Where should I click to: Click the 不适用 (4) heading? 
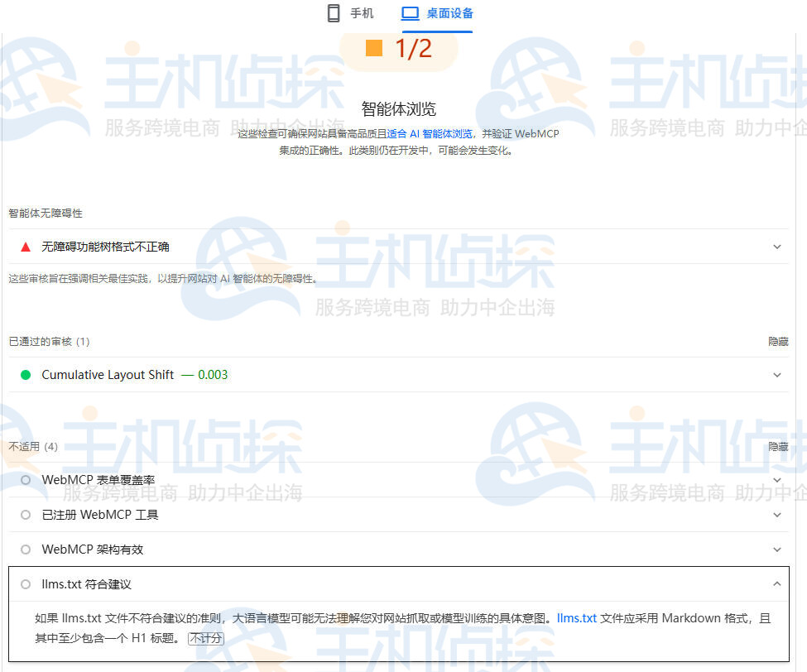pos(33,447)
